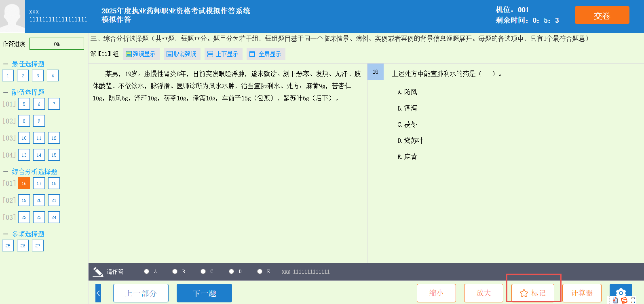The image size is (644, 304).
Task: Click the left collapse arrow beside 上一部分
Action: click(98, 293)
